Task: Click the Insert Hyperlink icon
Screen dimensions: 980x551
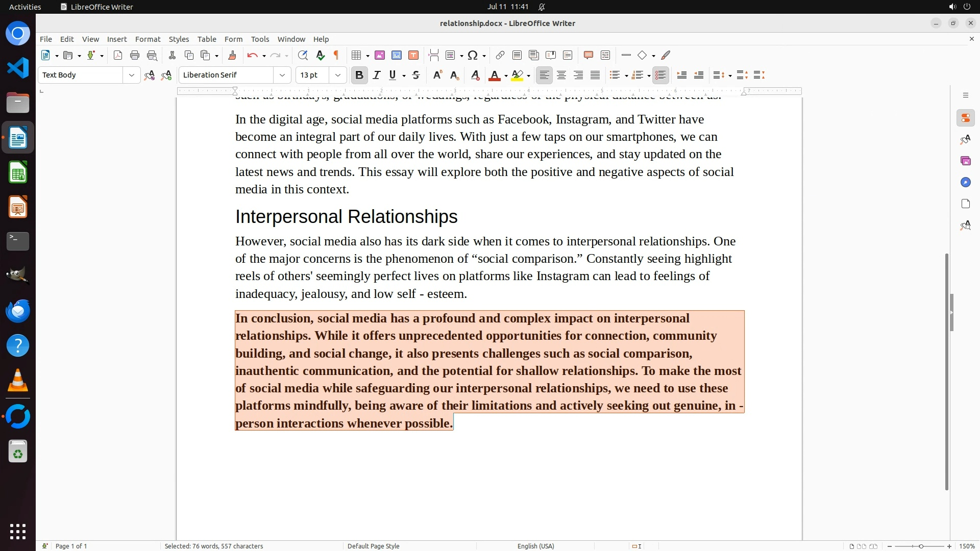Action: coord(500,56)
